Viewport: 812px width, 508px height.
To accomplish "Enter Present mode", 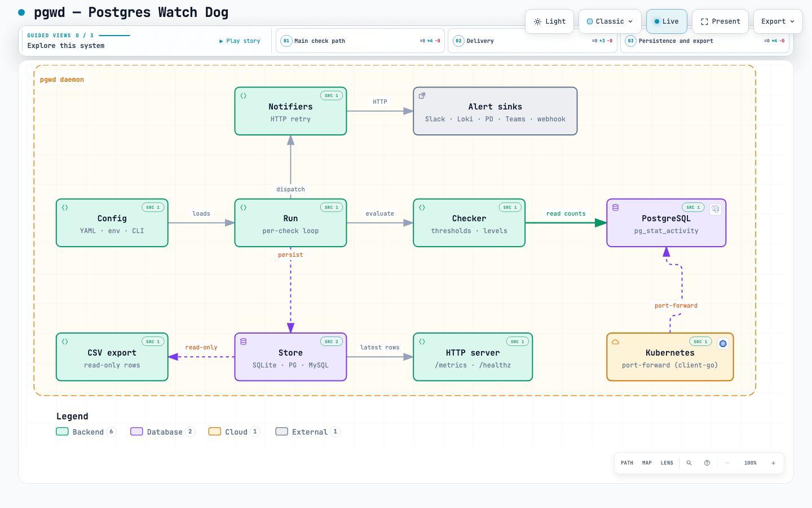I will (x=720, y=21).
